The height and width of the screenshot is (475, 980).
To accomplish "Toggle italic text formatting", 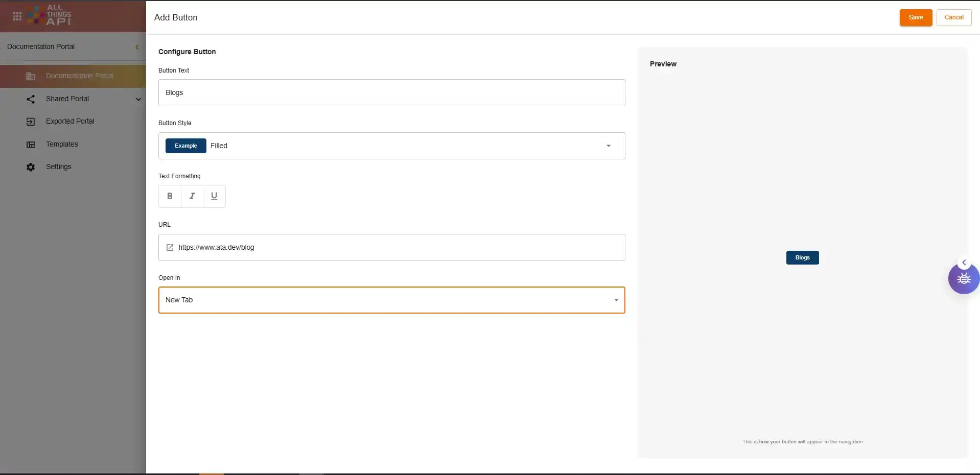I will 192,196.
